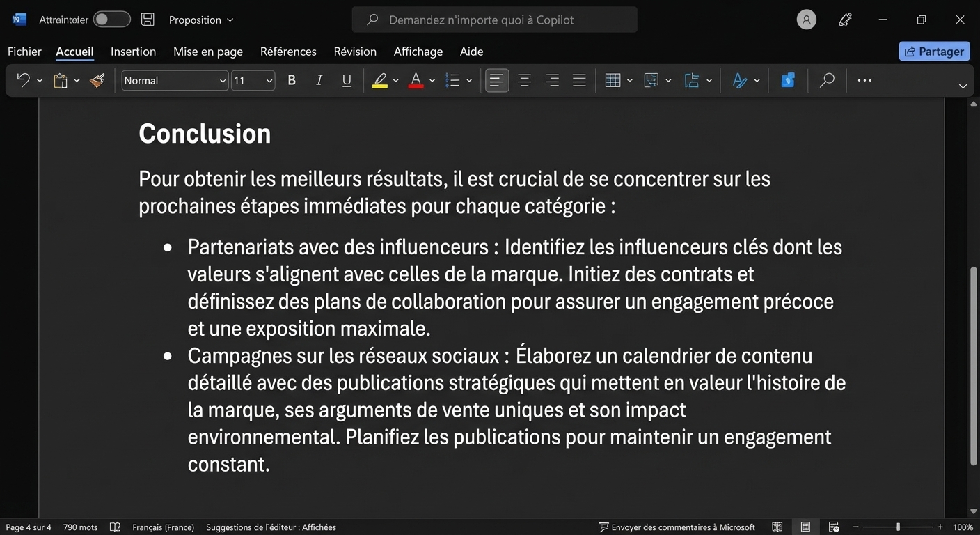The height and width of the screenshot is (535, 980).
Task: Open the font size 11 dropdown
Action: tap(253, 81)
